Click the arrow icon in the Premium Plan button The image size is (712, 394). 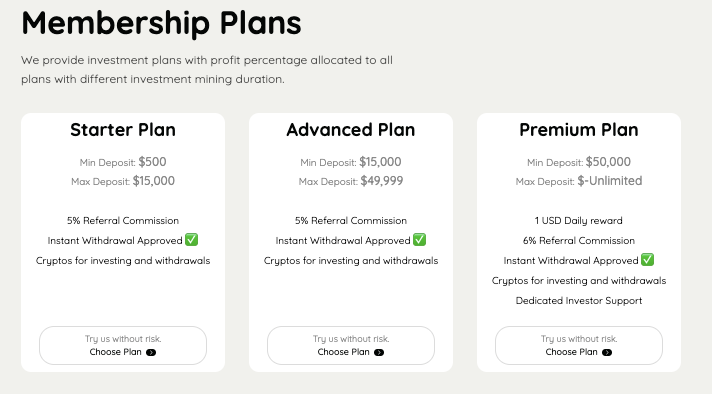click(607, 353)
